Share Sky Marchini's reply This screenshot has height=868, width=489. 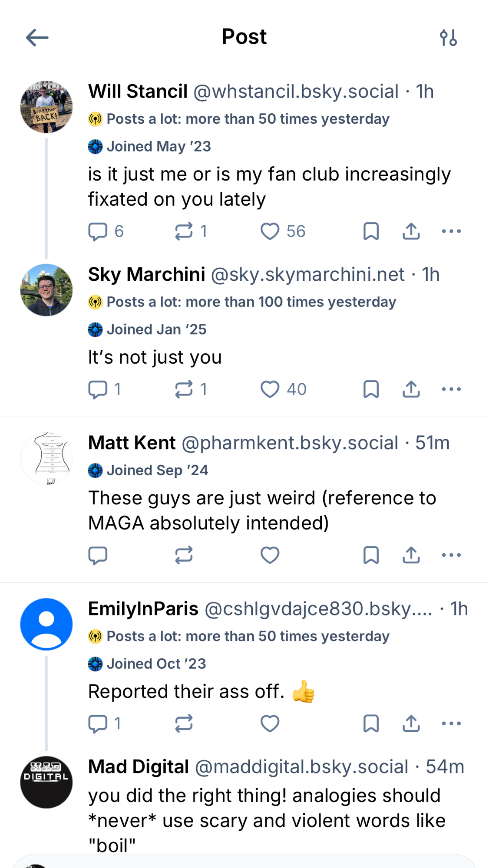point(411,389)
